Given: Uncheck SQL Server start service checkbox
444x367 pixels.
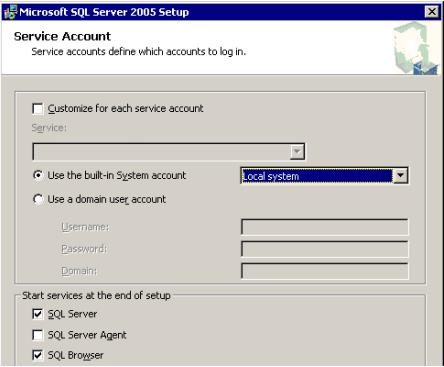Looking at the screenshot, I should point(38,314).
